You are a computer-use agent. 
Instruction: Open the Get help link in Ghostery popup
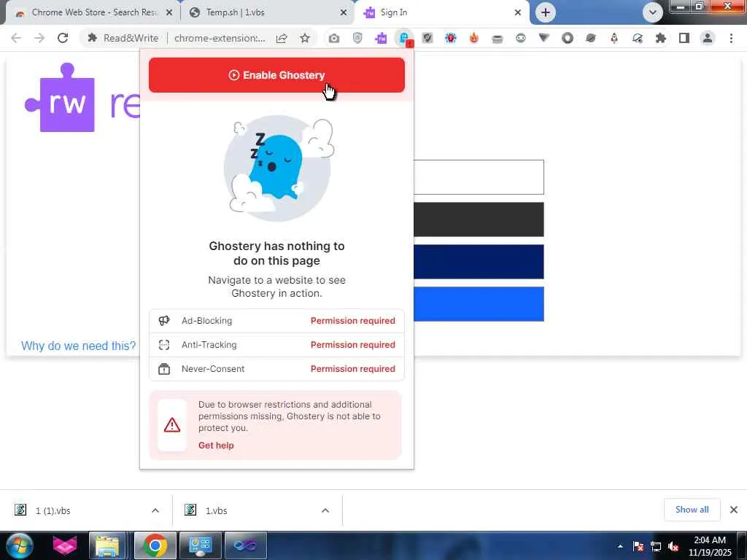point(216,446)
